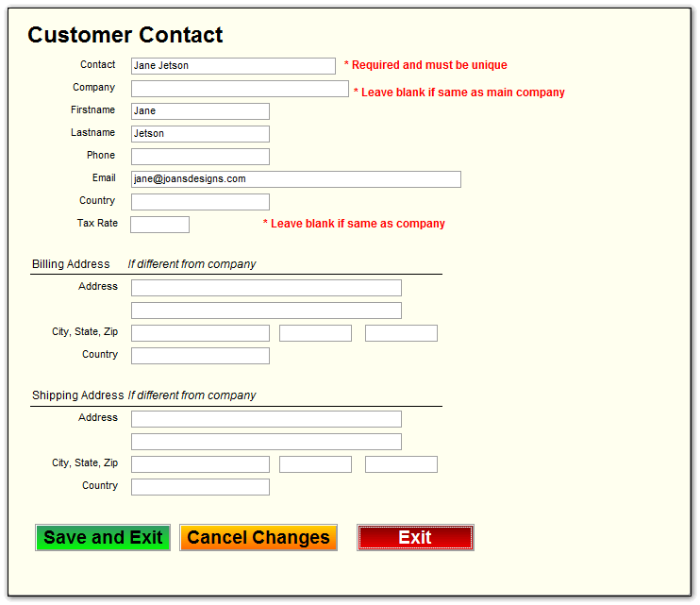Select the Shipping City field
The height and width of the screenshot is (605, 700).
click(200, 464)
